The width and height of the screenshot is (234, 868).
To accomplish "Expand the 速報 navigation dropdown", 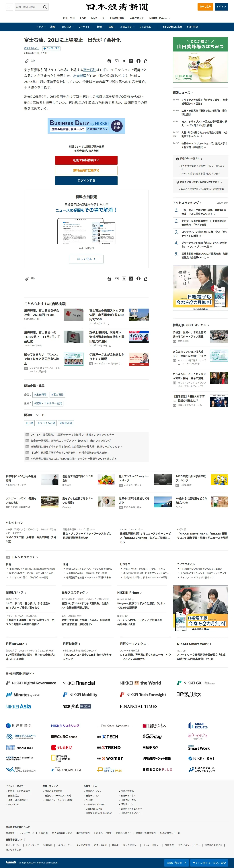I will (53, 27).
